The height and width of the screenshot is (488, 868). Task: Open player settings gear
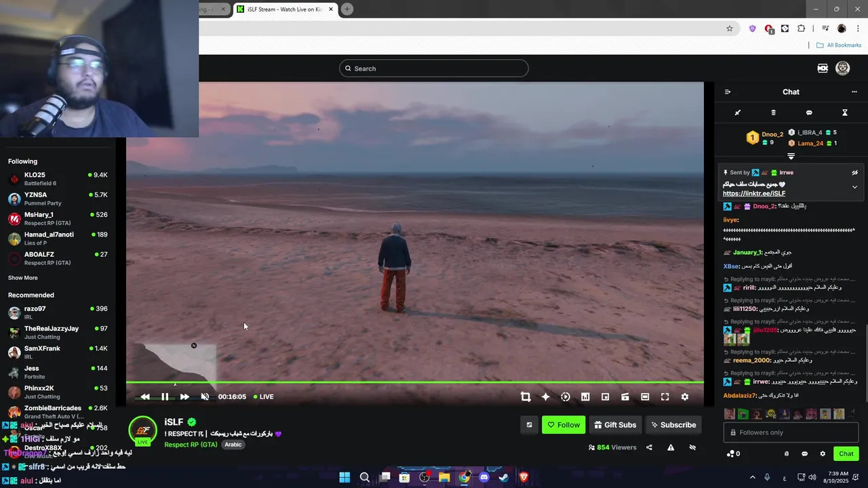pyautogui.click(x=685, y=397)
